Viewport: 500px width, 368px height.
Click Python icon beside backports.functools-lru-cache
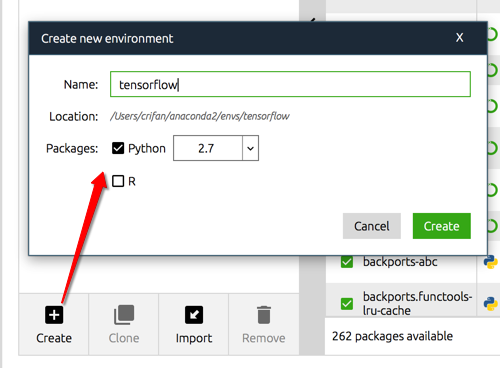(x=491, y=304)
